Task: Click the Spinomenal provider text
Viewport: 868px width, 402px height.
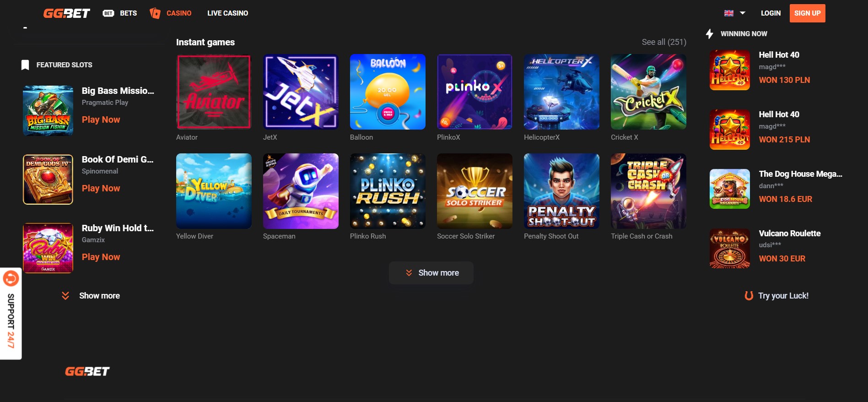Action: (x=100, y=171)
